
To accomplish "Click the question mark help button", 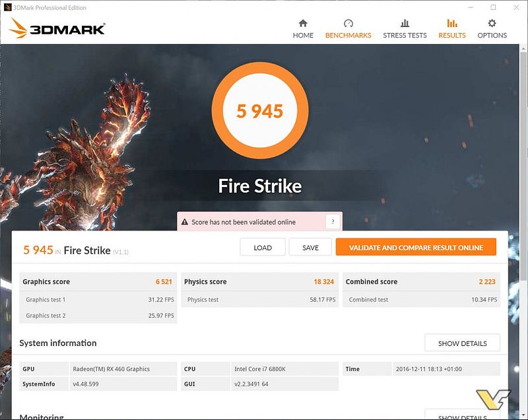I will point(333,222).
